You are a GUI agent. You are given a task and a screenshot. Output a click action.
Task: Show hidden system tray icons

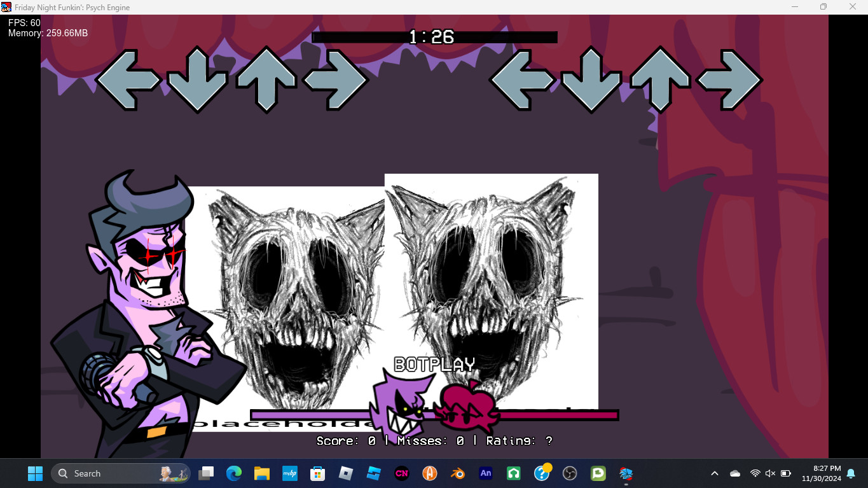pyautogui.click(x=714, y=473)
